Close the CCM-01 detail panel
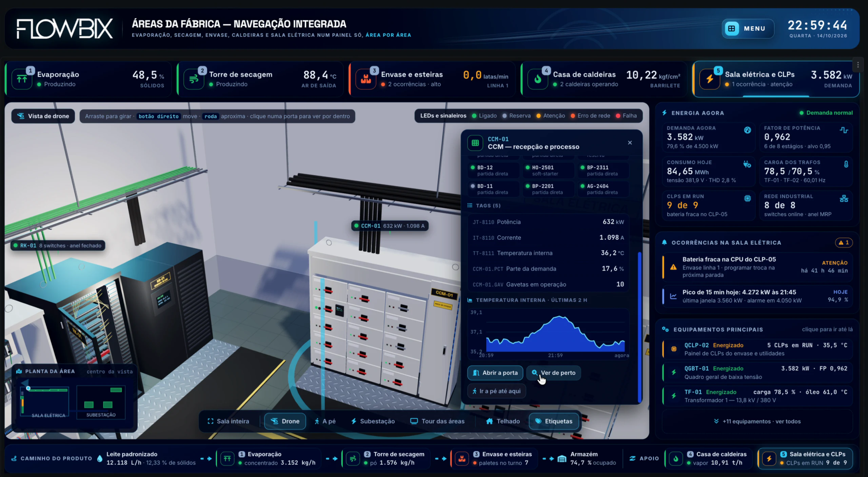This screenshot has height=477, width=868. (630, 143)
